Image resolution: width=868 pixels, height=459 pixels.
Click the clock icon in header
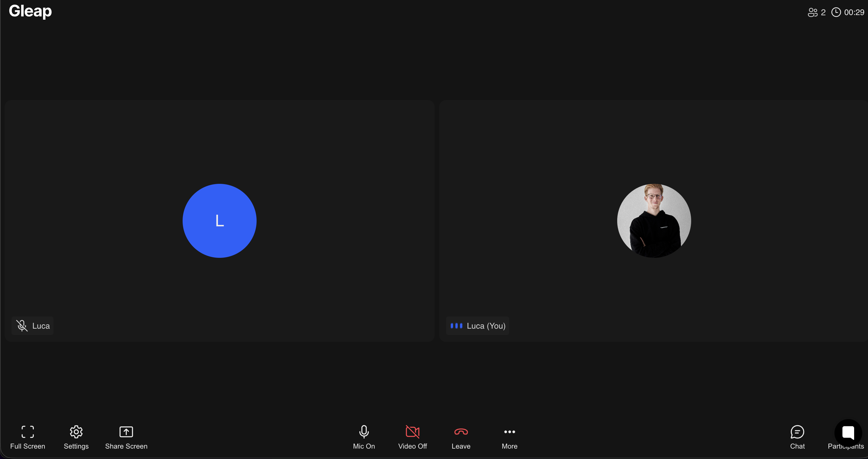pos(836,12)
